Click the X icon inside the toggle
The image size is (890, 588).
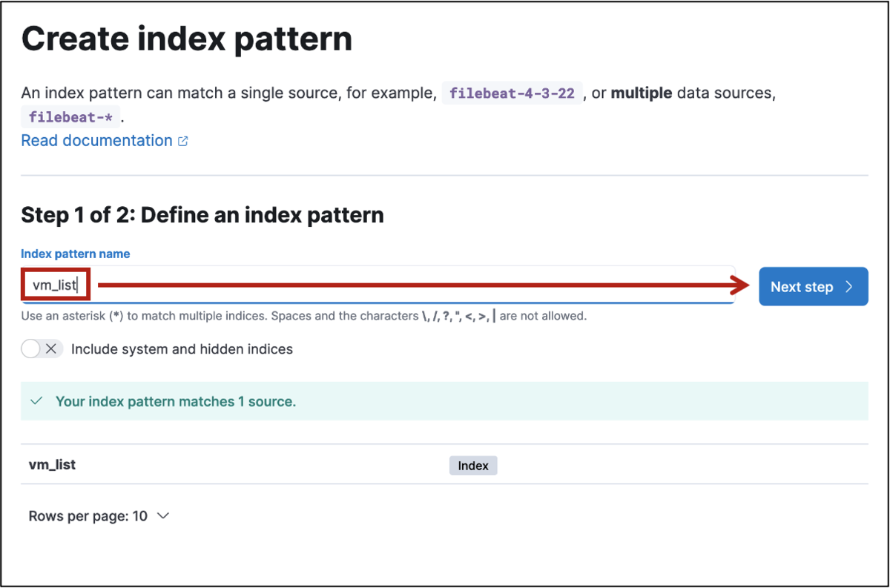[51, 348]
